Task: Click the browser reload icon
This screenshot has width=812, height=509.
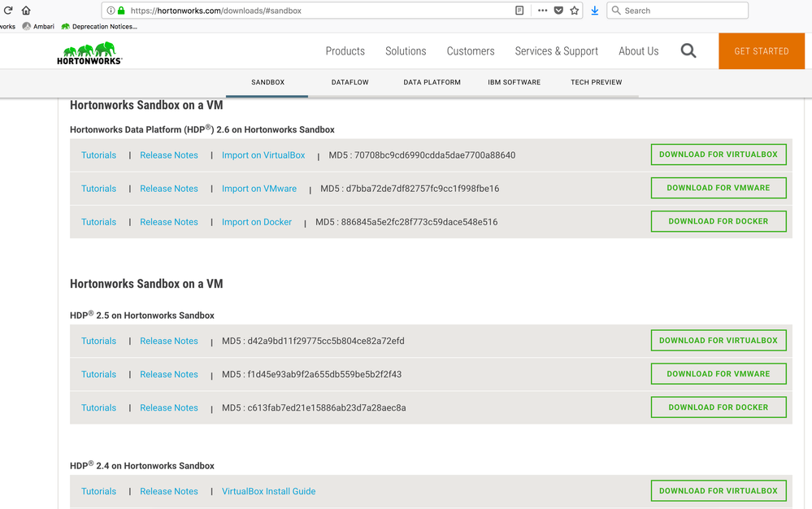Action: pos(8,11)
